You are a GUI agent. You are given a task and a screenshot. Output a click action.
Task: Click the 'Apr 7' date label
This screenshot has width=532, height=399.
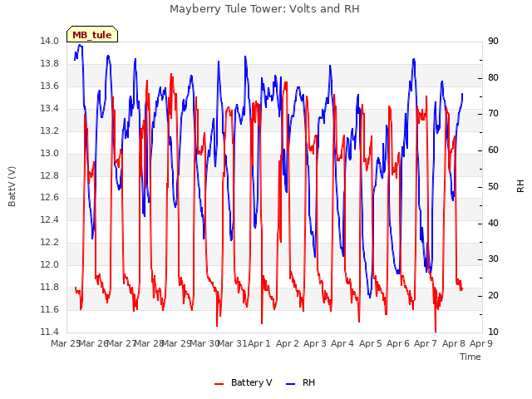(426, 343)
